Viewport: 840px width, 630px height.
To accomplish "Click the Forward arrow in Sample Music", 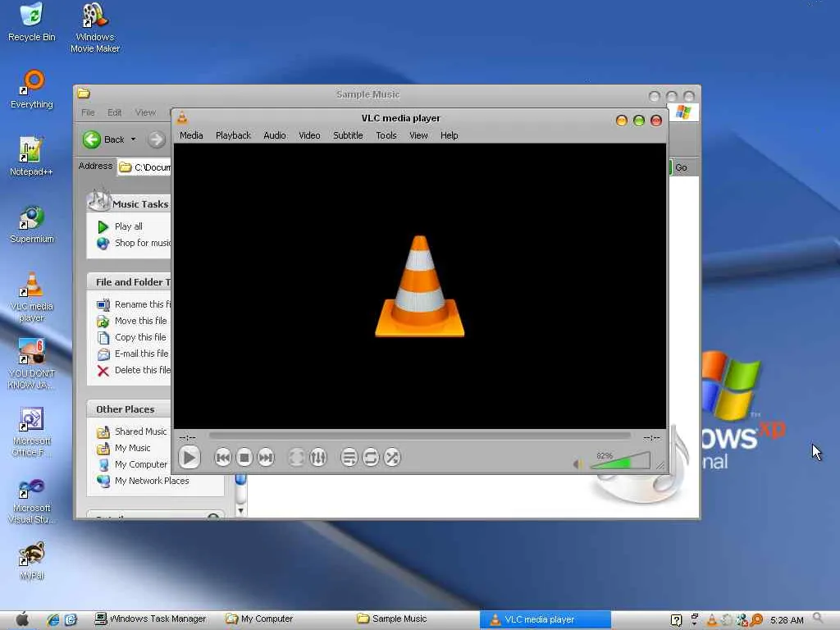I will (x=157, y=139).
